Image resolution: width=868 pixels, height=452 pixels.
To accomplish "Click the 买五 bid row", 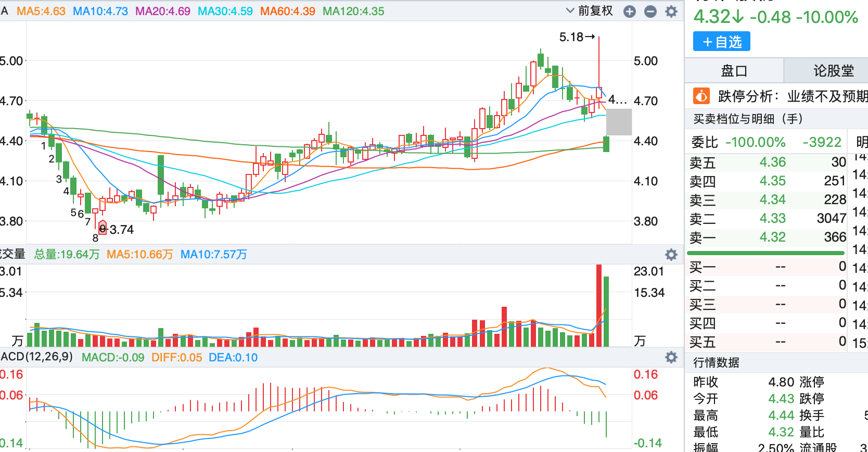I will tap(767, 342).
